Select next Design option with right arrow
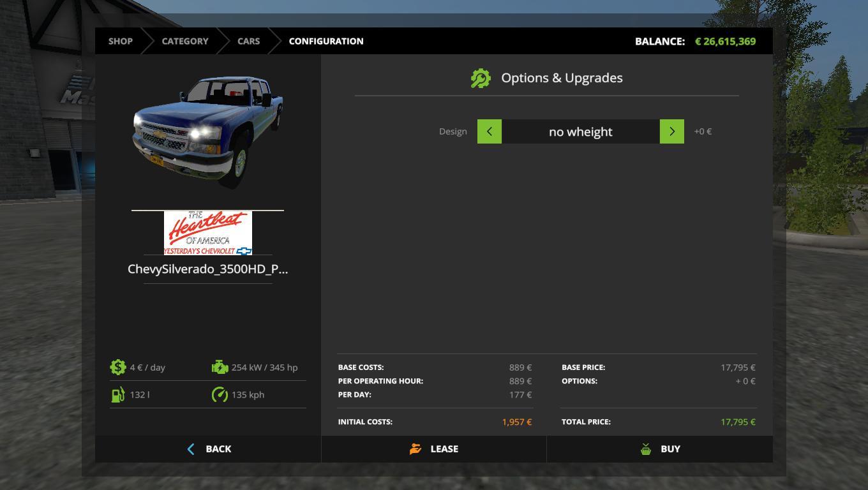 tap(671, 131)
